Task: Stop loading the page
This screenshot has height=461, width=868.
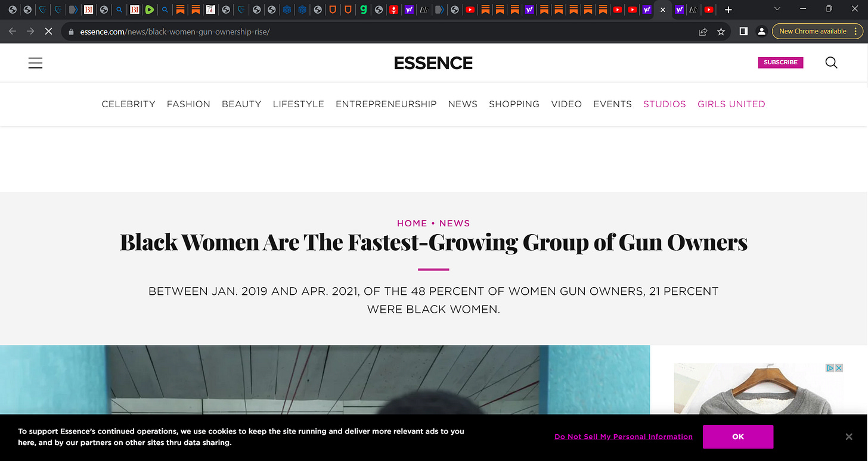Action: pos(49,31)
